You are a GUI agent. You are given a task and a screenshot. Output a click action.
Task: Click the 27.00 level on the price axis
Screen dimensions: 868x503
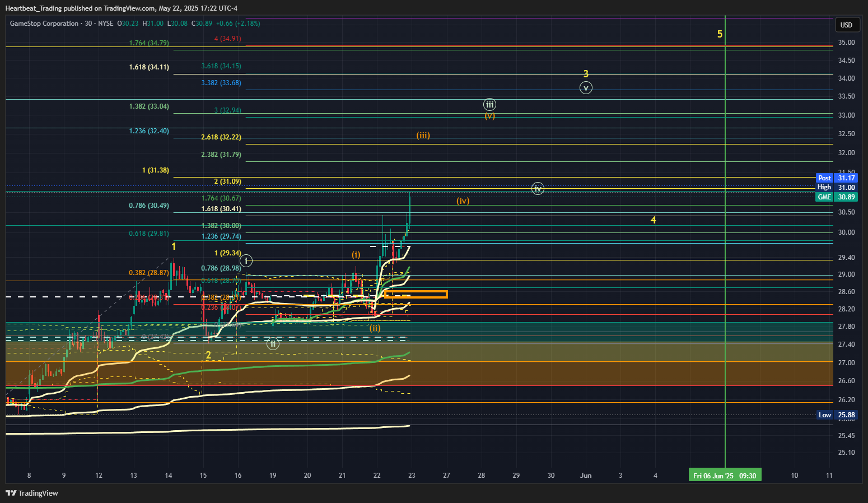pyautogui.click(x=846, y=363)
